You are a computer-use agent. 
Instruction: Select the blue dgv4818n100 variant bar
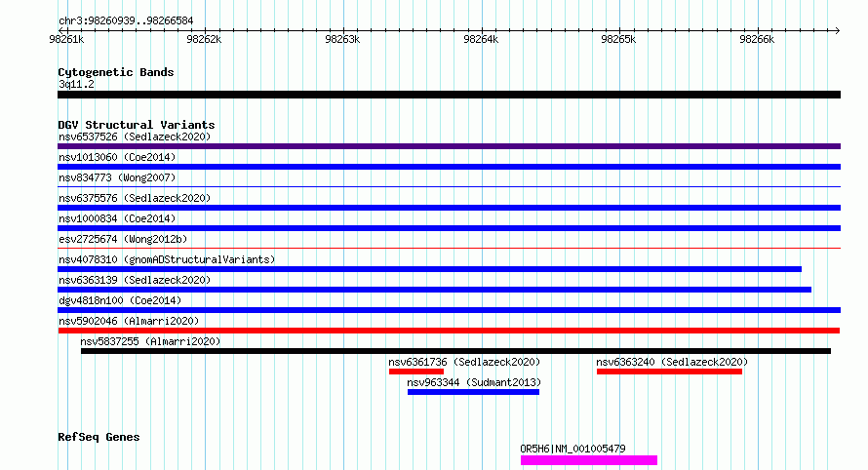449,310
